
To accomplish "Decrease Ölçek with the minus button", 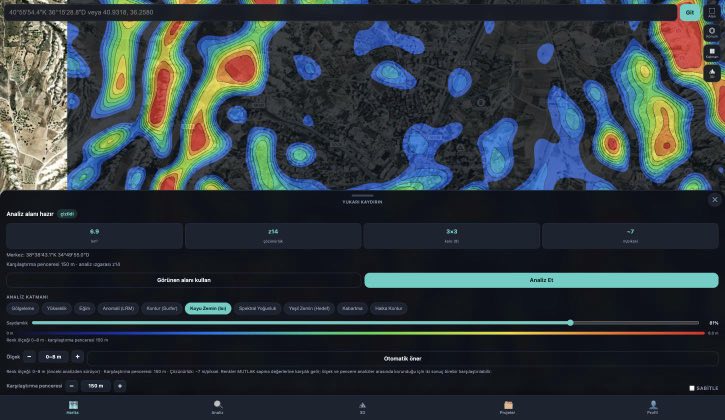I will [x=29, y=357].
